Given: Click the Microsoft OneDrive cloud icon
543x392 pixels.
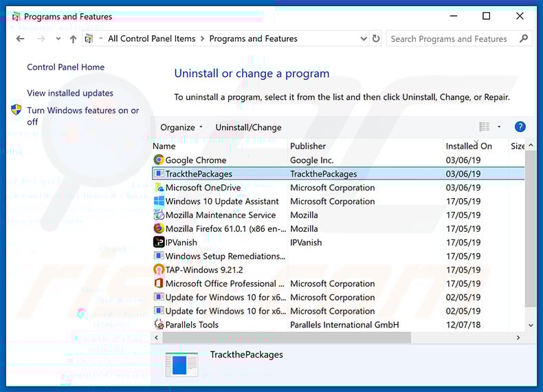Looking at the screenshot, I should point(159,188).
